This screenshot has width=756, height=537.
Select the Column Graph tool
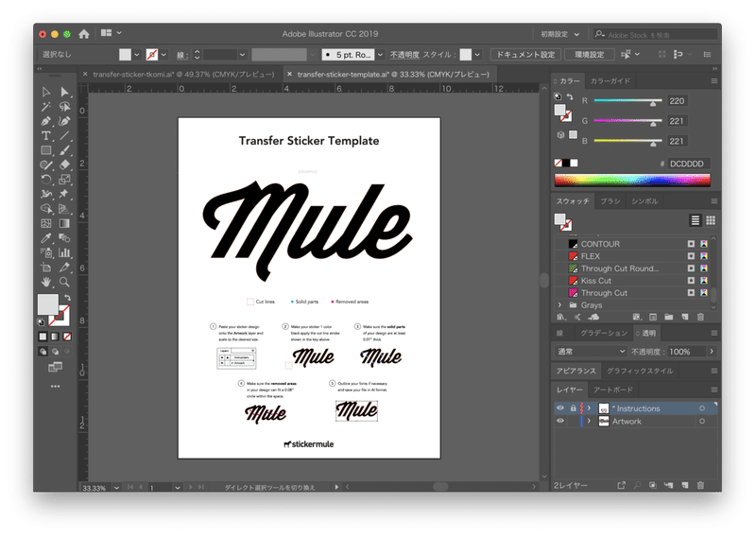(64, 252)
